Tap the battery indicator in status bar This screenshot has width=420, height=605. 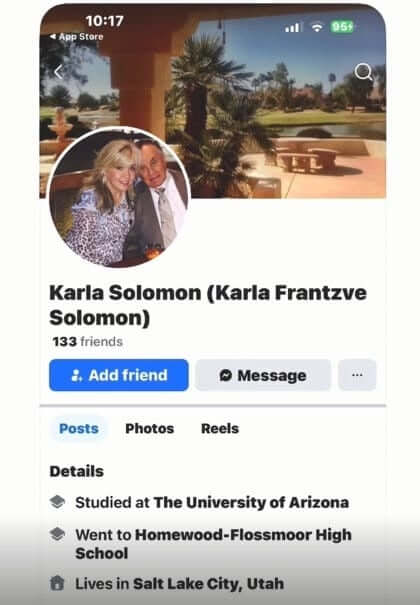[342, 27]
